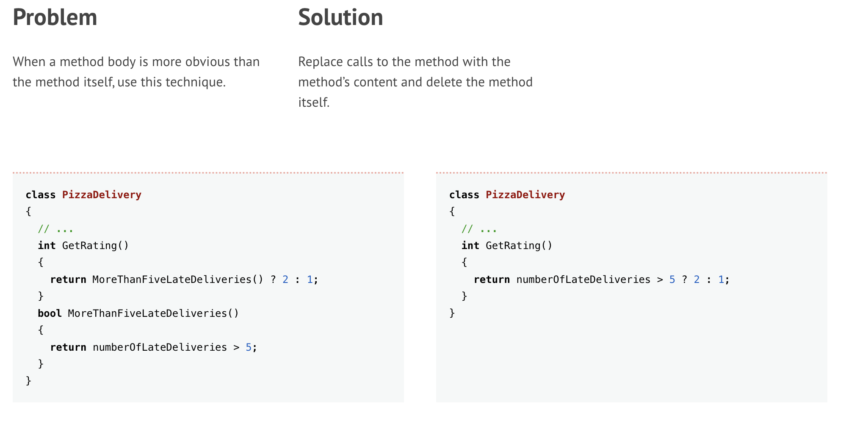
Task: Click "GetRating()" in the before-refactoring code block
Action: pos(95,246)
